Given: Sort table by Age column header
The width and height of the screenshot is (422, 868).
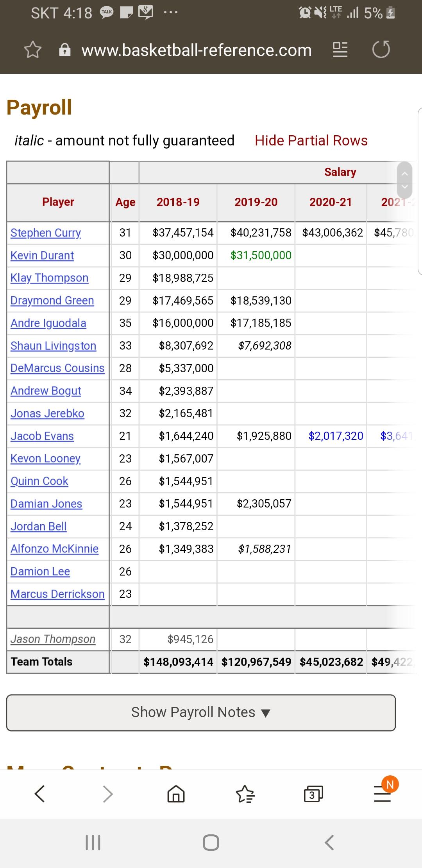Looking at the screenshot, I should 125,202.
